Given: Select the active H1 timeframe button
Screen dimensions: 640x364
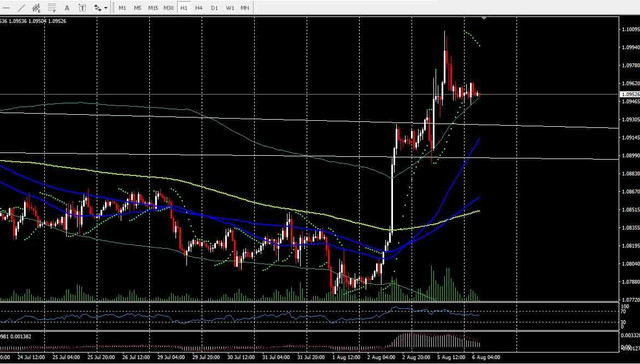Looking at the screenshot, I should 184,8.
